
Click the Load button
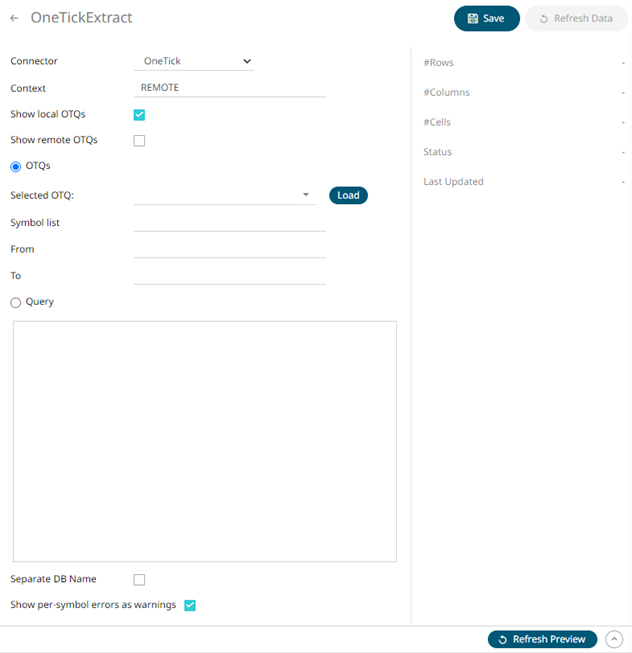coord(348,196)
